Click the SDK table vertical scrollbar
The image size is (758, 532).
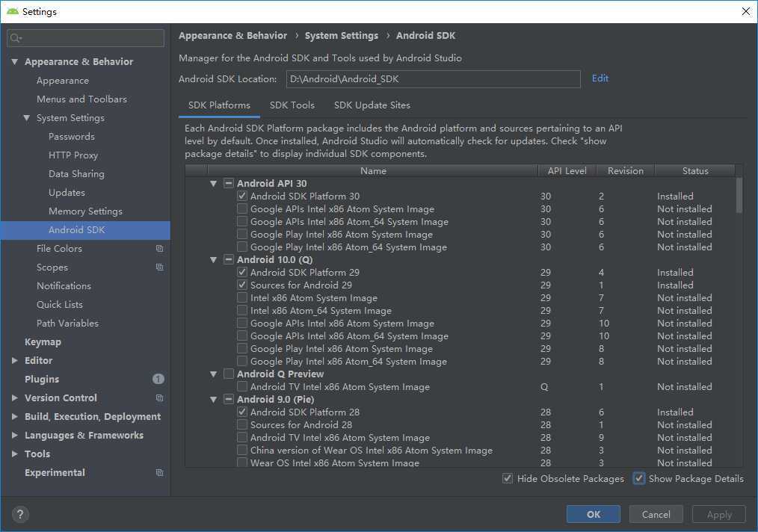(739, 195)
